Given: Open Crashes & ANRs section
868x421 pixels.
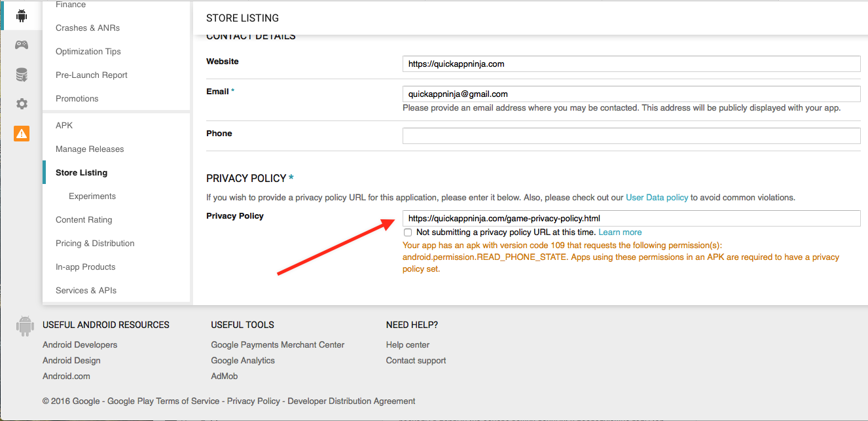Looking at the screenshot, I should pyautogui.click(x=88, y=28).
